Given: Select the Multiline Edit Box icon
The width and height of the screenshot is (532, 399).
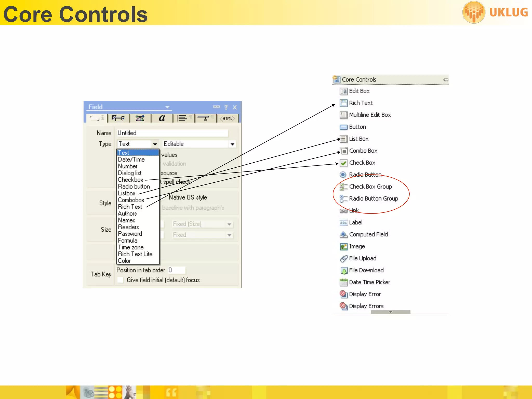Looking at the screenshot, I should 343,115.
